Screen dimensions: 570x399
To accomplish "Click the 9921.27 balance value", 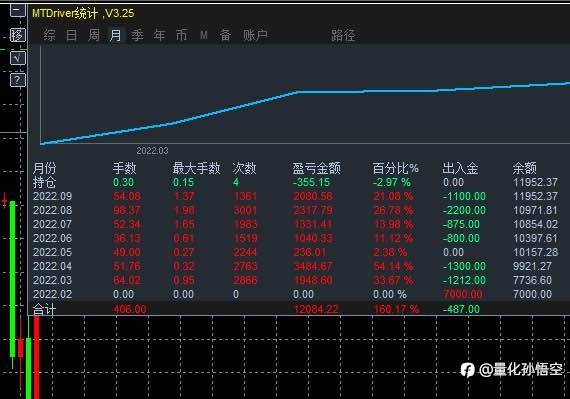I will pyautogui.click(x=532, y=266).
